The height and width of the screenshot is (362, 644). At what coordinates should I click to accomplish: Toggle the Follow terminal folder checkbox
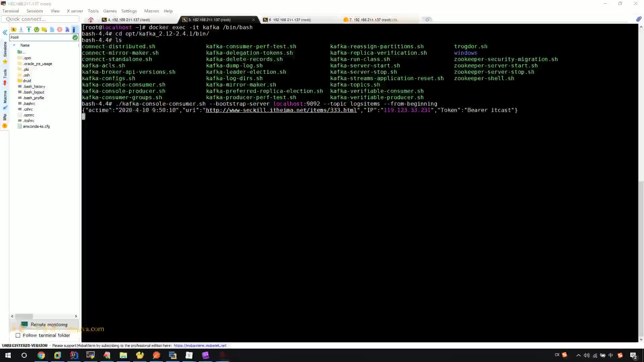coord(18,336)
